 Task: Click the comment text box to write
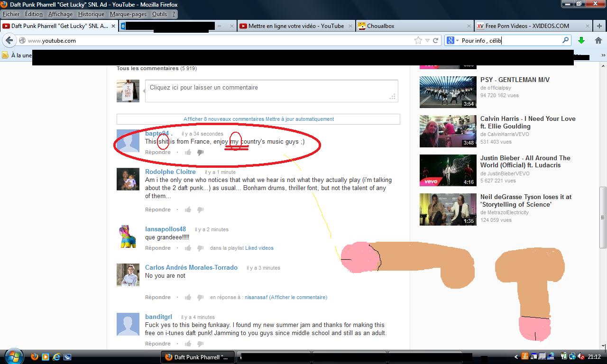(271, 90)
